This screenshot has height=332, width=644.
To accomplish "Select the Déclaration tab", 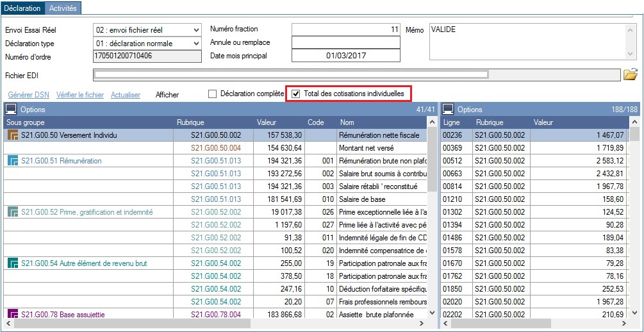I will pos(22,8).
